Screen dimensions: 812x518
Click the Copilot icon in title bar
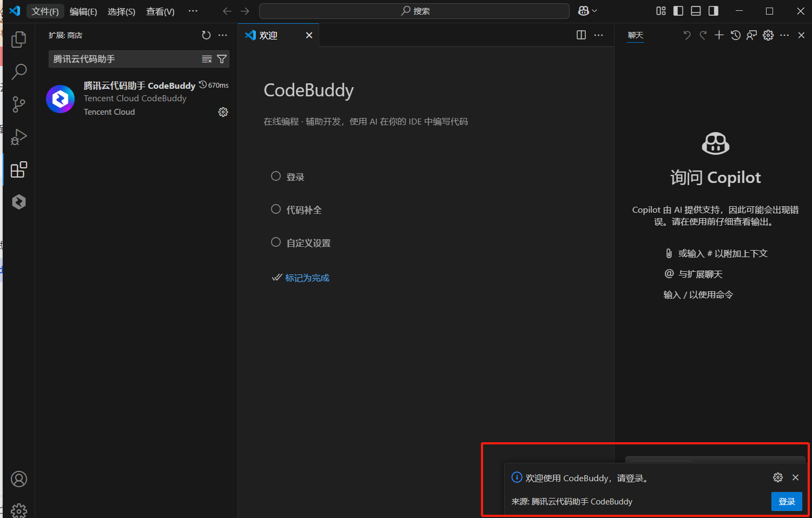pyautogui.click(x=583, y=11)
